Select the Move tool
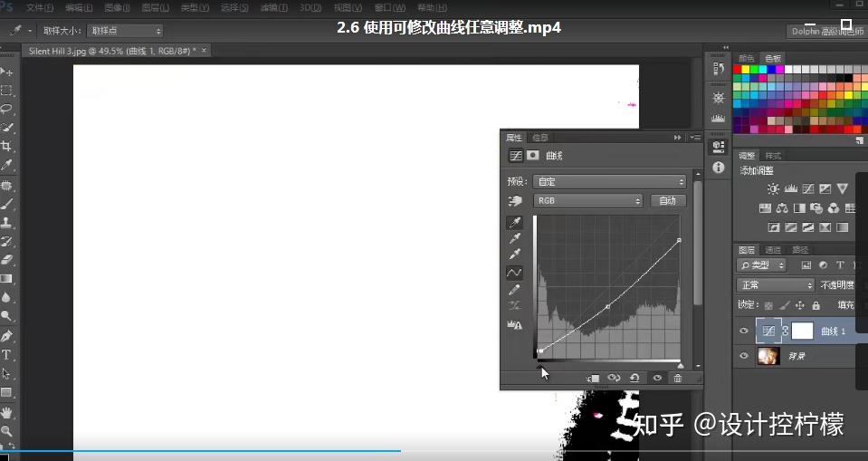This screenshot has height=461, width=868. click(x=6, y=72)
